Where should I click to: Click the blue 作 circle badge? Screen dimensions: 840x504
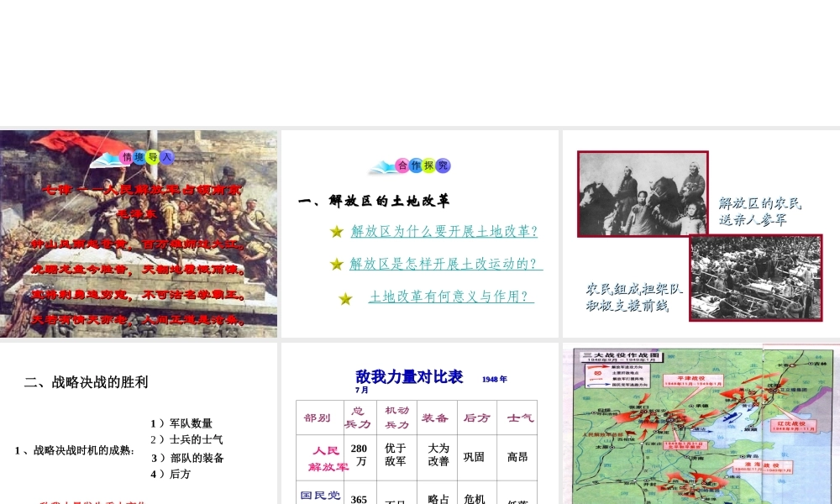[416, 165]
